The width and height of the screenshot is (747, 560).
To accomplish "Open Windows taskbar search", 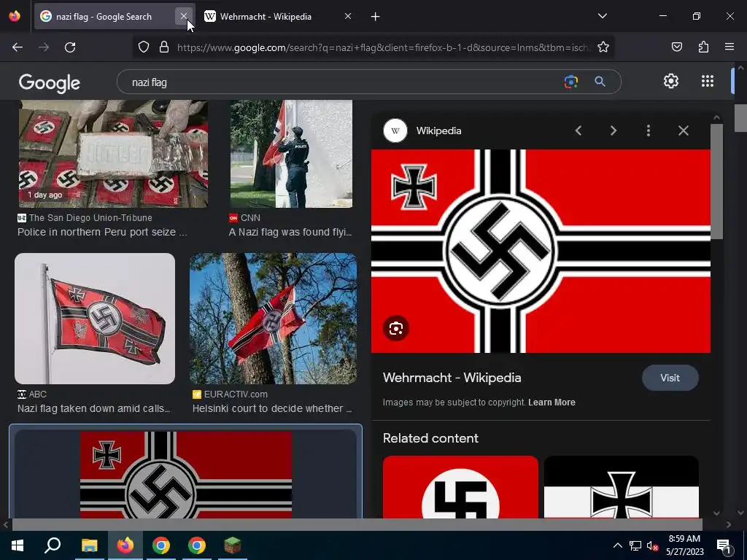I will click(x=53, y=545).
